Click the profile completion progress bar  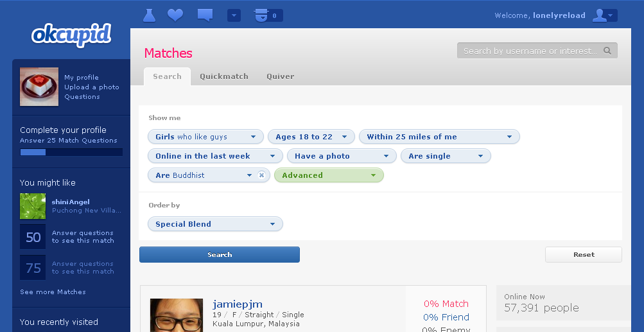coord(71,152)
